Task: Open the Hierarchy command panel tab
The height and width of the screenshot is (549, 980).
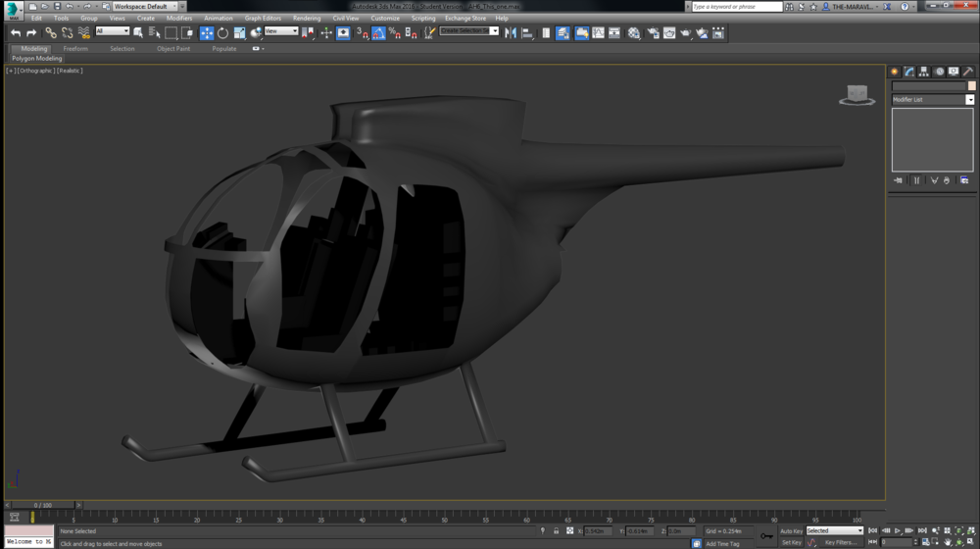Action: click(x=924, y=72)
